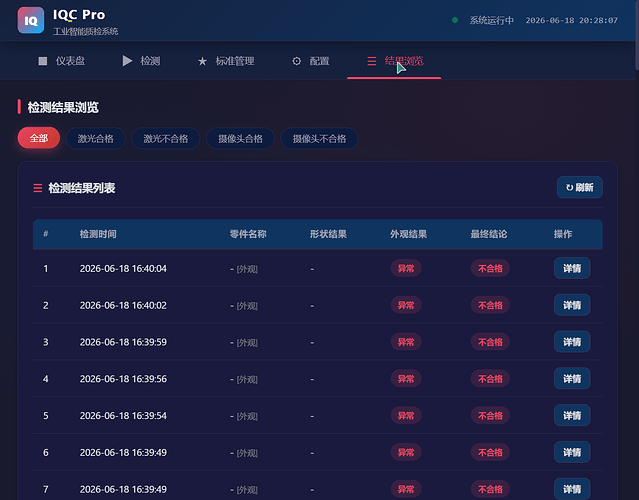639x500 pixels.
Task: Click the 外观结果 column header
Action: (x=408, y=234)
